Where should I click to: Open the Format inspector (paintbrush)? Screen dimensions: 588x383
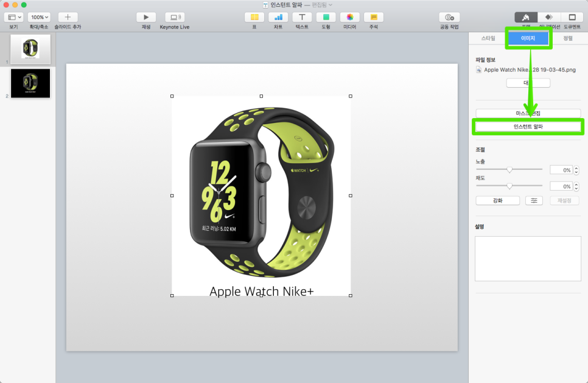click(526, 17)
